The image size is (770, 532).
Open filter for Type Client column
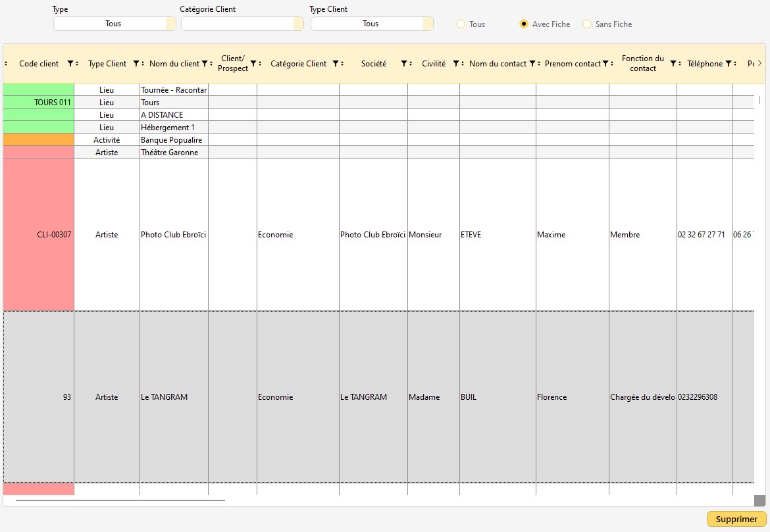pyautogui.click(x=136, y=64)
